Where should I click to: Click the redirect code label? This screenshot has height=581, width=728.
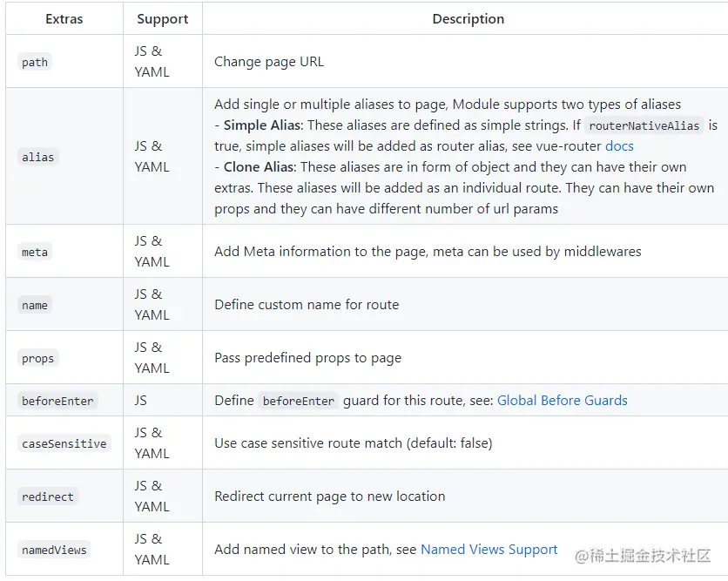tap(47, 497)
